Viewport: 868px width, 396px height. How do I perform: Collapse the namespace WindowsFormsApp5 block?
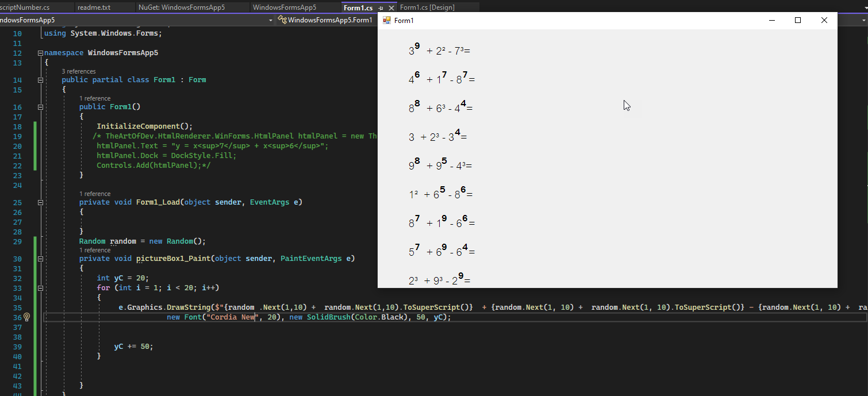tap(40, 53)
